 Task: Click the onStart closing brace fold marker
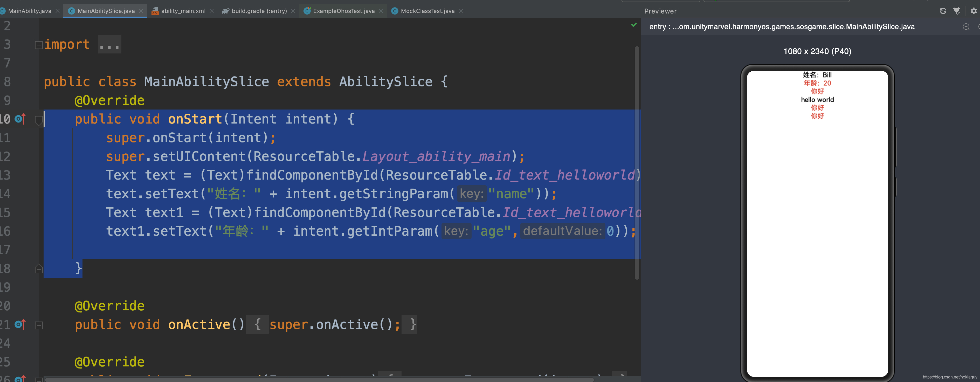[x=38, y=269]
